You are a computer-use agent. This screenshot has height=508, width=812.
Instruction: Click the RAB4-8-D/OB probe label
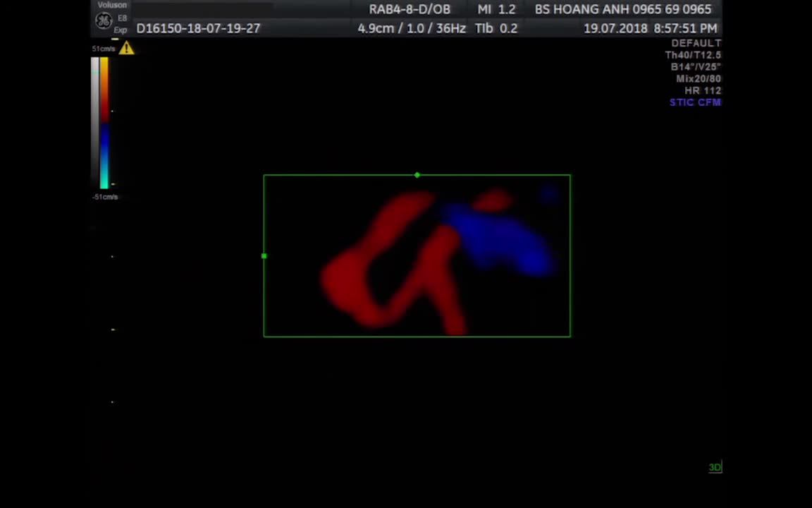[x=410, y=9]
